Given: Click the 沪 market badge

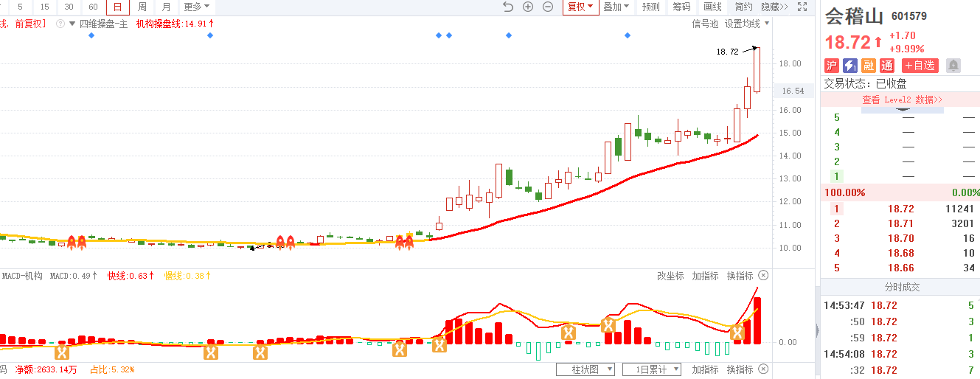Looking at the screenshot, I should [832, 66].
